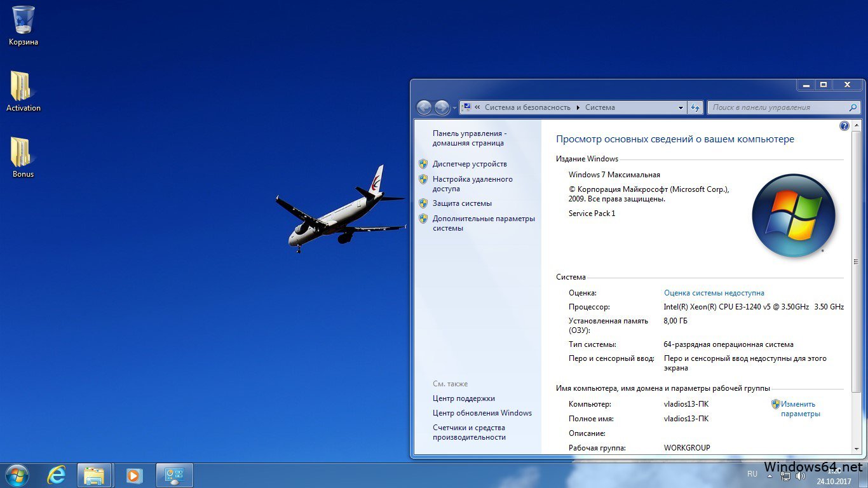
Task: Click the back navigation arrow
Action: coord(424,107)
